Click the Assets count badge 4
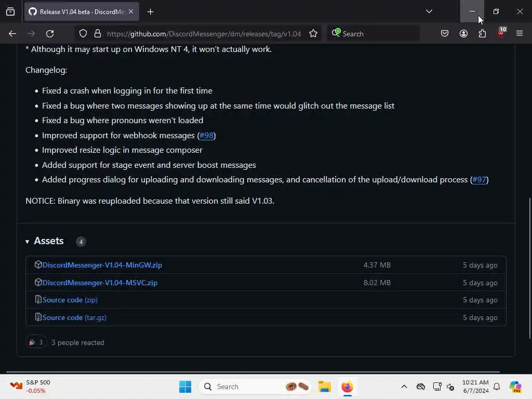Screen dimensions: 532x399 click(x=81, y=242)
